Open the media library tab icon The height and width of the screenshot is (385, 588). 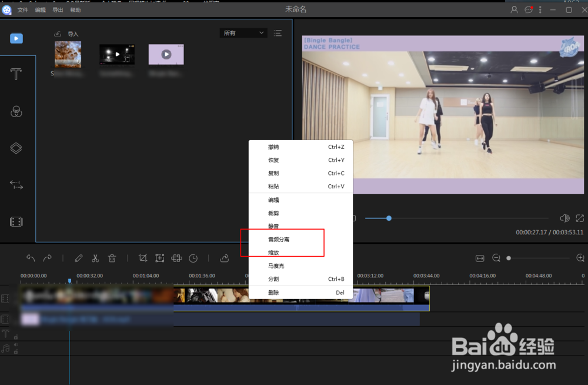pos(16,38)
